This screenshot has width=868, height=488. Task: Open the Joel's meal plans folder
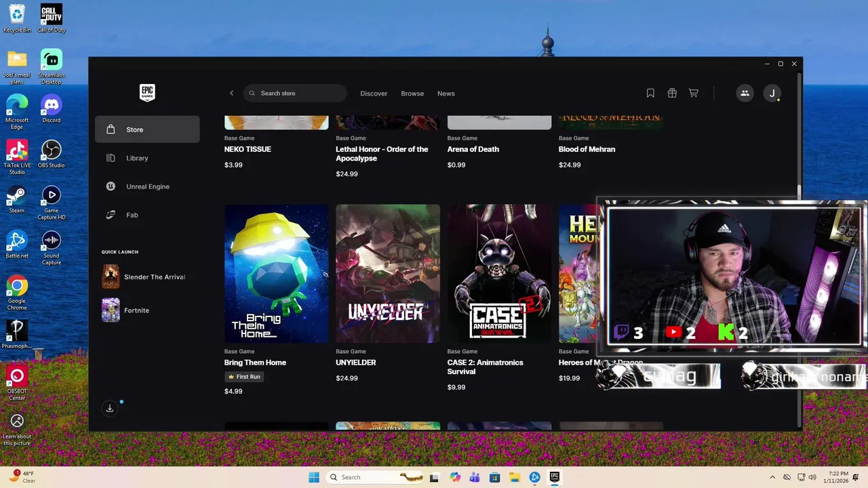point(17,67)
